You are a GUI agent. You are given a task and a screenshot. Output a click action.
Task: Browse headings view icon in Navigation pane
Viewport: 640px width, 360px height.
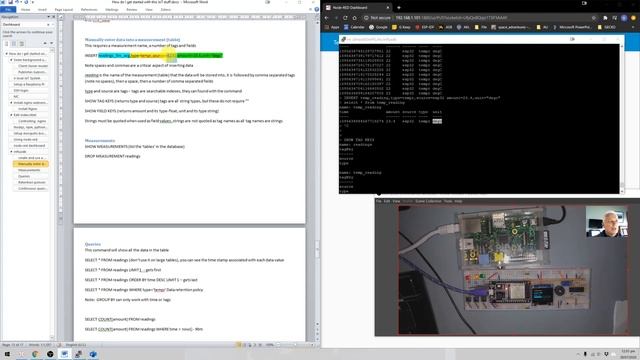click(7, 43)
